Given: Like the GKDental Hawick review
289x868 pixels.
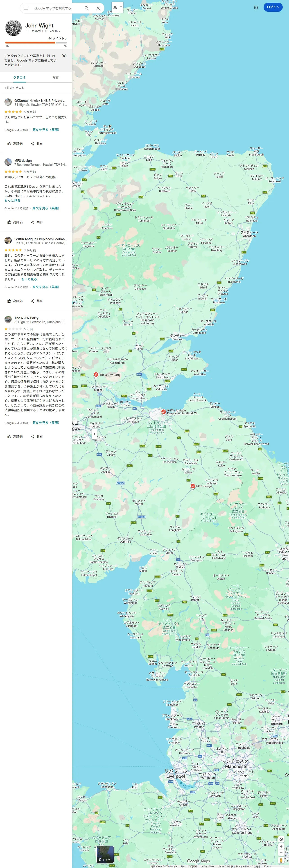Looking at the screenshot, I should click(x=15, y=144).
